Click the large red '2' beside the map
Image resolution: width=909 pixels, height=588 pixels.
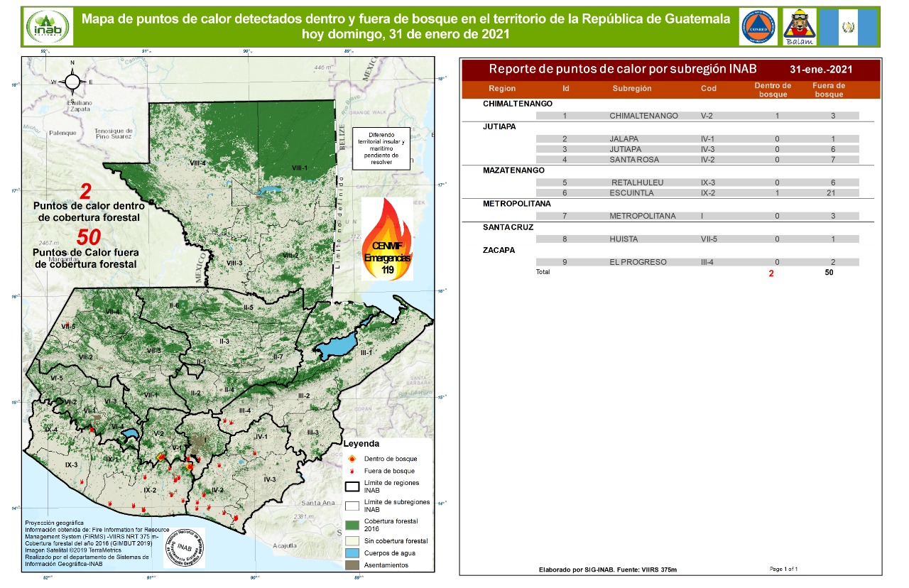click(85, 190)
